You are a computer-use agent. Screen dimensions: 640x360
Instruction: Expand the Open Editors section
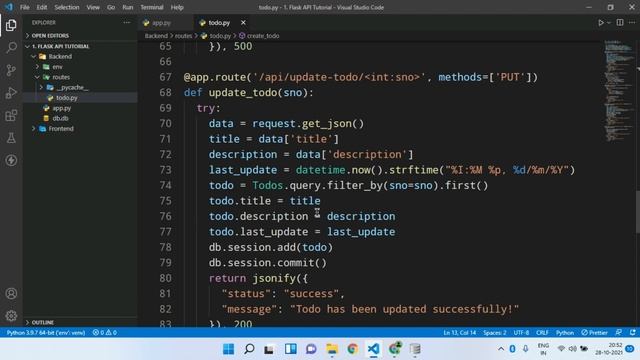[x=80, y=36]
